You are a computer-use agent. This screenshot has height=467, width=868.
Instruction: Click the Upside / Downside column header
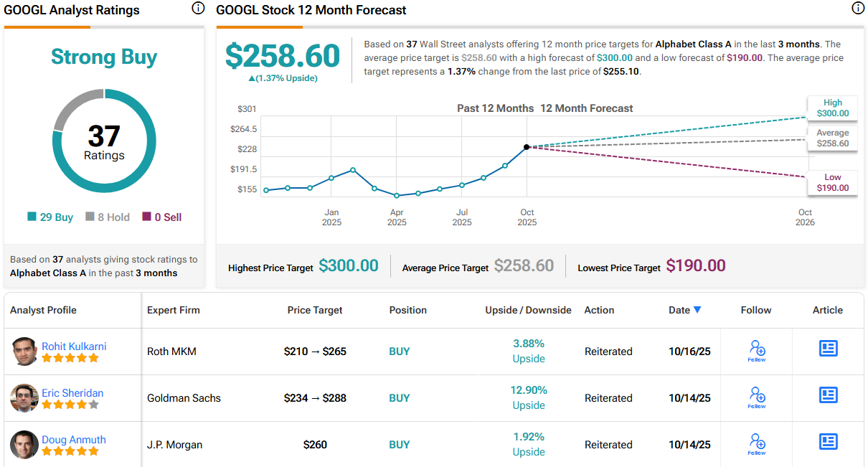[x=528, y=311]
